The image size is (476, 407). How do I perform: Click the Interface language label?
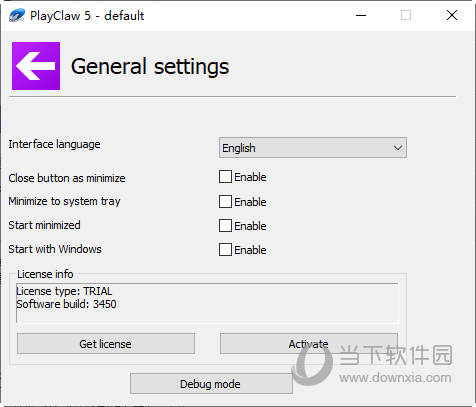click(x=54, y=144)
